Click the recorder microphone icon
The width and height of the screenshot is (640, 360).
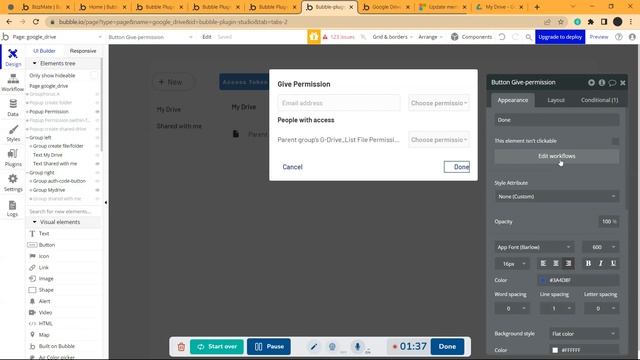coord(357,347)
